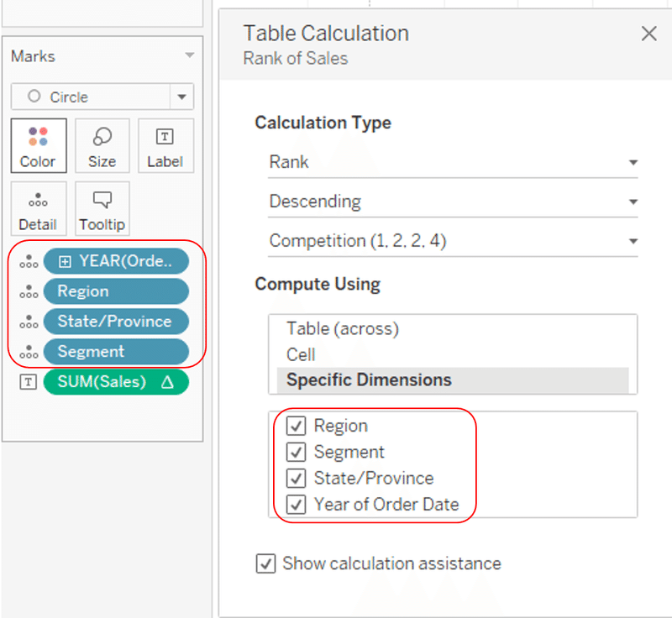The height and width of the screenshot is (618, 672).
Task: Uncheck the Region dimension checkbox
Action: [x=296, y=426]
